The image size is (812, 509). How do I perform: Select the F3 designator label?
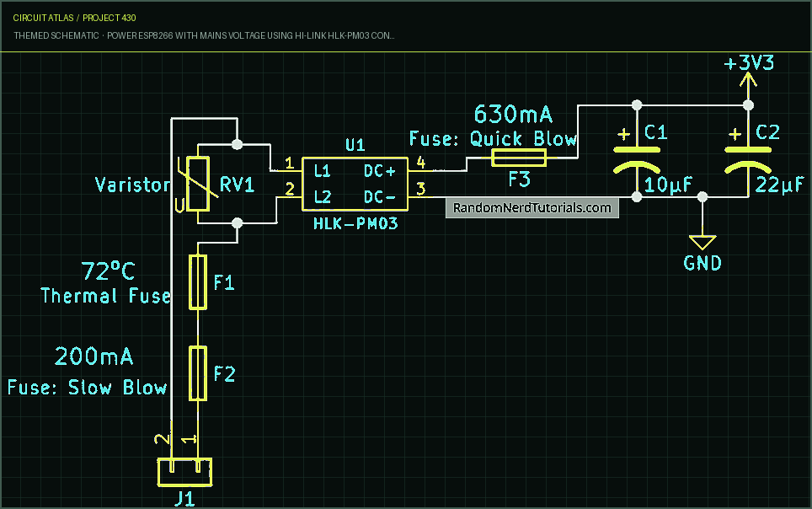[519, 179]
